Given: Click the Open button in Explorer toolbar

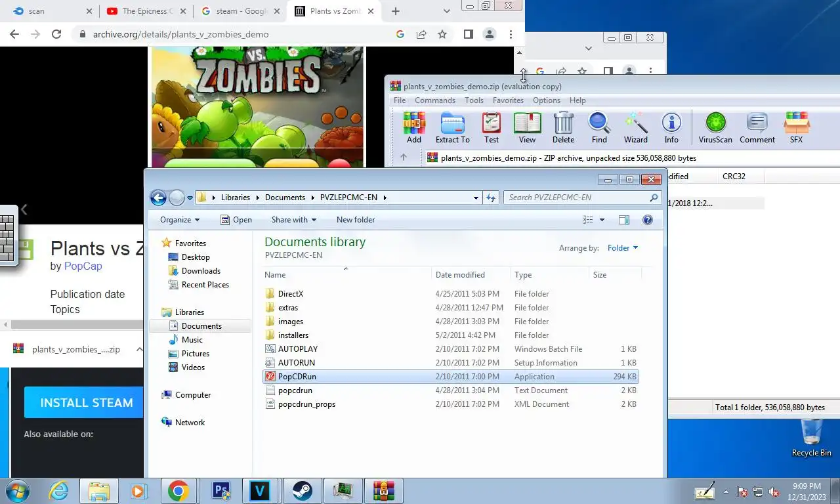Looking at the screenshot, I should 236,220.
